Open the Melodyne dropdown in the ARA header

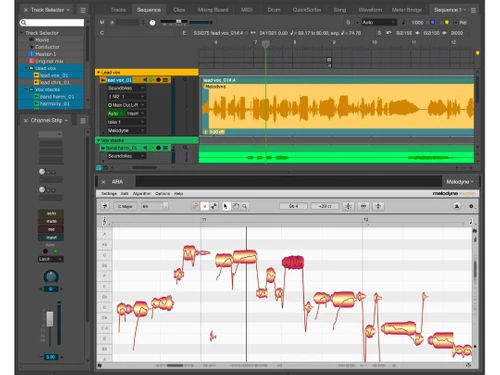460,182
